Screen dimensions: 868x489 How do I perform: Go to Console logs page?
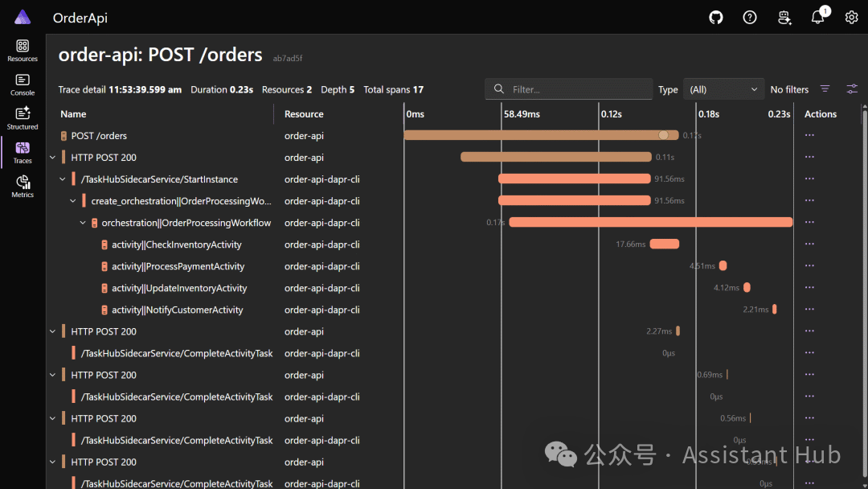point(23,84)
